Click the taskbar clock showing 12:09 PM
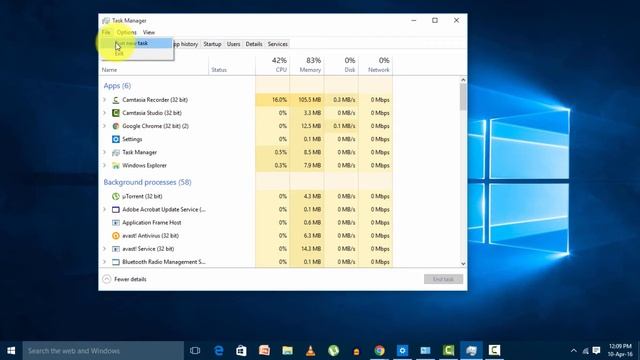The height and width of the screenshot is (360, 640). pyautogui.click(x=620, y=350)
